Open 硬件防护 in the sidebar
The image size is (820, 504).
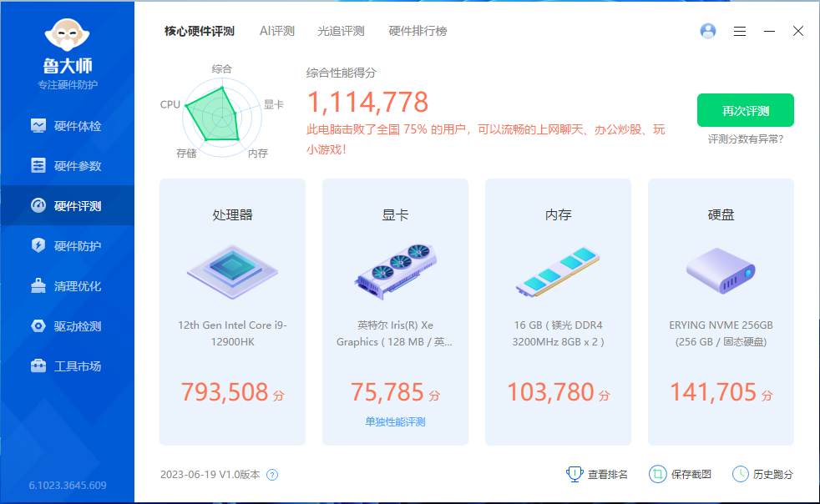point(67,245)
